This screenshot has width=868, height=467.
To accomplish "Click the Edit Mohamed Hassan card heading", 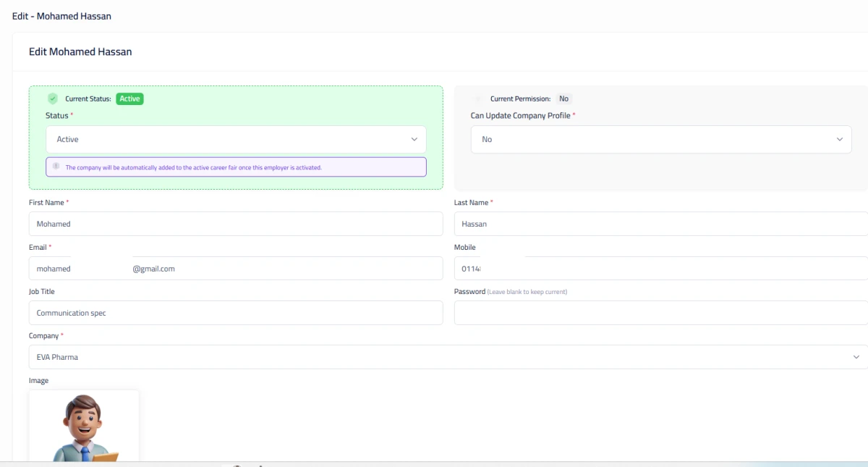I will click(80, 52).
